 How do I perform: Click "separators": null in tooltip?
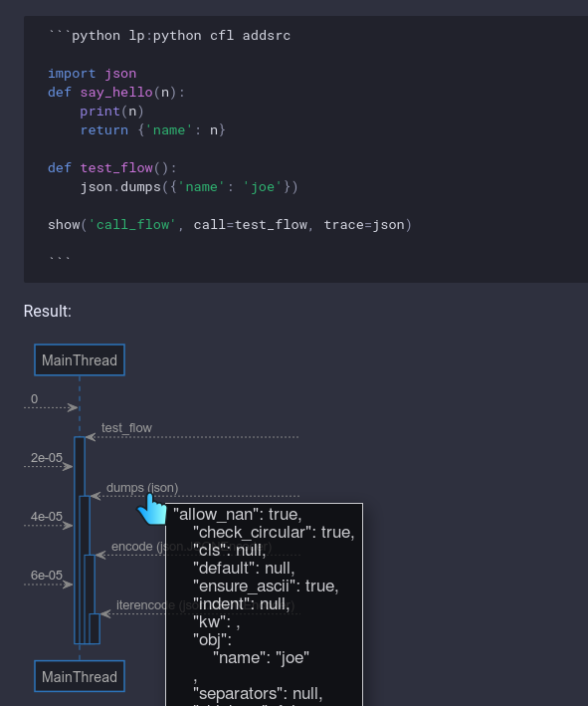(258, 694)
